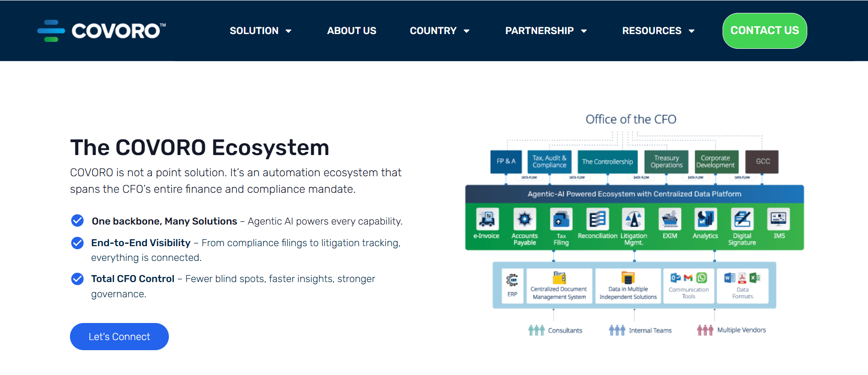
Task: Click 'The COVORO Ecosystem' heading
Action: 200,148
